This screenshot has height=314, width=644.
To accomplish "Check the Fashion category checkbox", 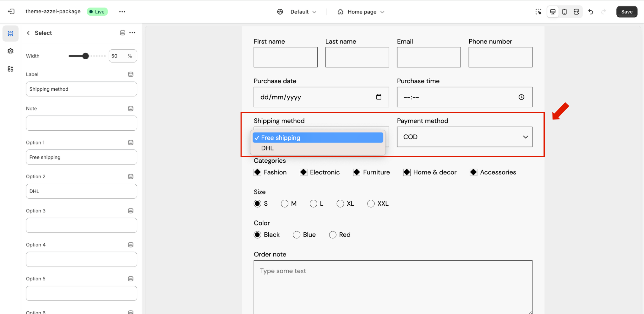I will 258,172.
